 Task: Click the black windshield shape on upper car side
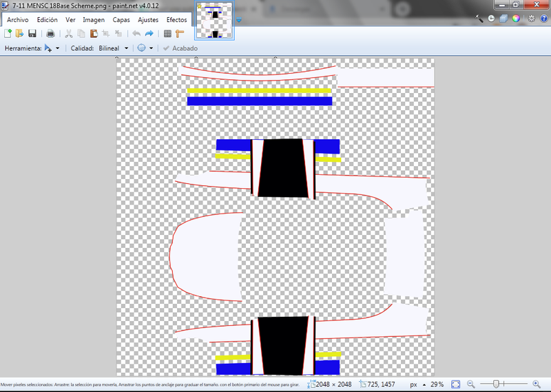point(283,168)
